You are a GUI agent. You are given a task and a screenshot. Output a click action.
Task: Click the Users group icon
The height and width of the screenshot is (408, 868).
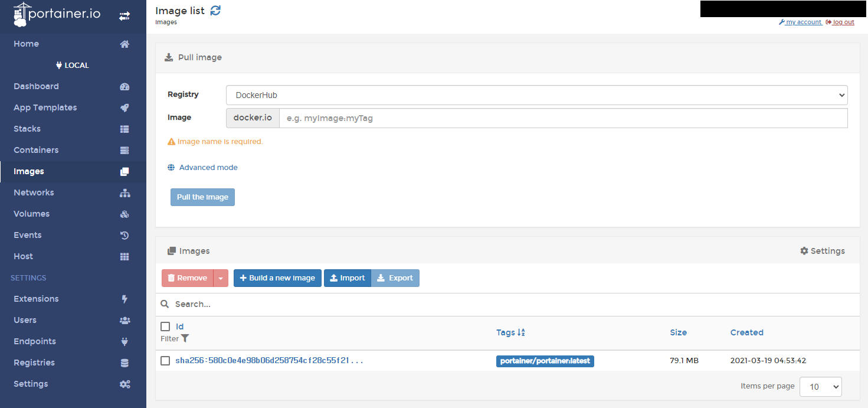pos(125,320)
